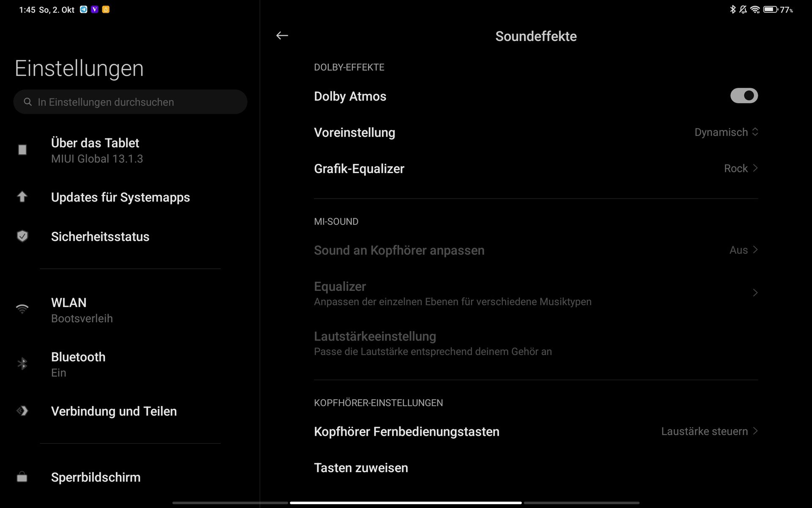Viewport: 812px width, 508px height.
Task: Tap the WLAN wifi icon in sidebar
Action: 22,309
